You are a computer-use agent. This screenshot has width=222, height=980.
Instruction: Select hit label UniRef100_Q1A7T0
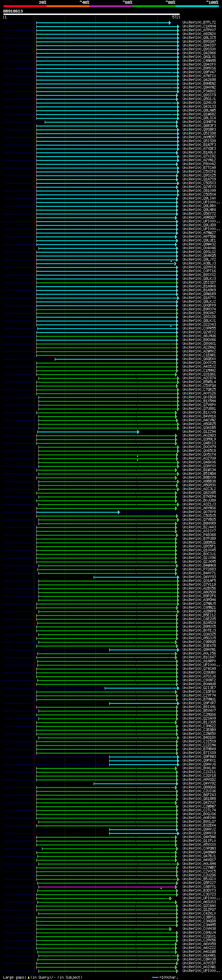[x=199, y=298]
